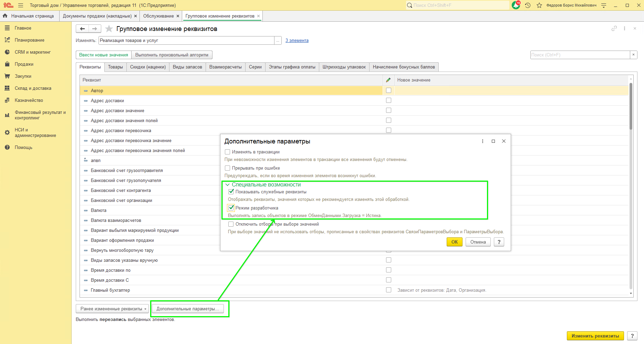Screen dimensions: 644x344
Task: Toggle Отключить отборы при выборе значений
Action: [231, 224]
